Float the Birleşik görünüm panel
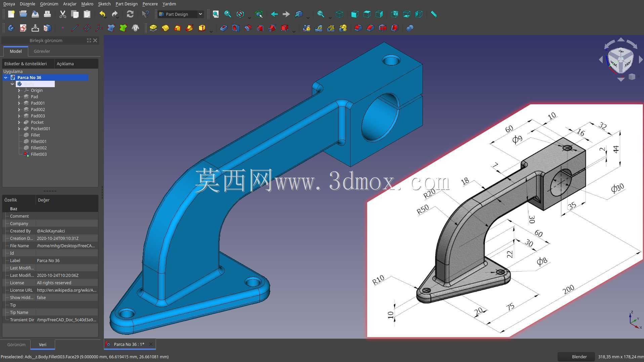This screenshot has height=362, width=644. point(89,40)
